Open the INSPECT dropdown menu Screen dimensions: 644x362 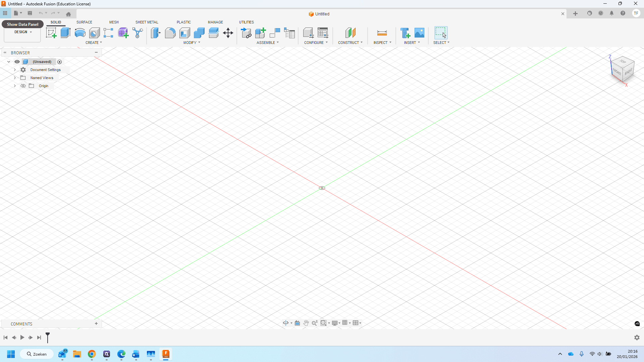tap(382, 43)
